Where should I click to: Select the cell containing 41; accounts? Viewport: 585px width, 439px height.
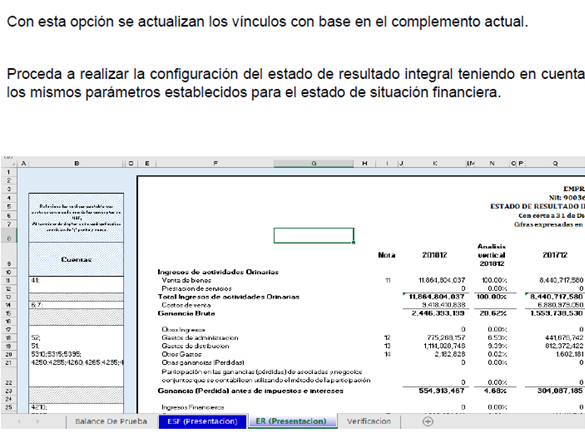pos(76,280)
